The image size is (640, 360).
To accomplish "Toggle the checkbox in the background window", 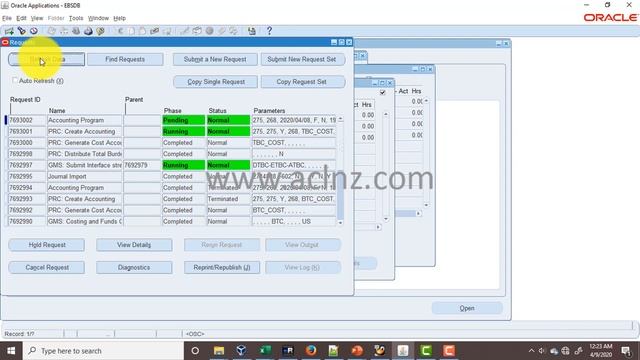I will 382,93.
